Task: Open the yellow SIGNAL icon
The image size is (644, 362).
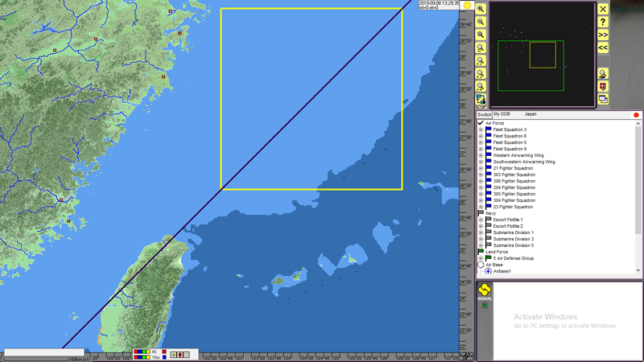Action: coord(485,291)
